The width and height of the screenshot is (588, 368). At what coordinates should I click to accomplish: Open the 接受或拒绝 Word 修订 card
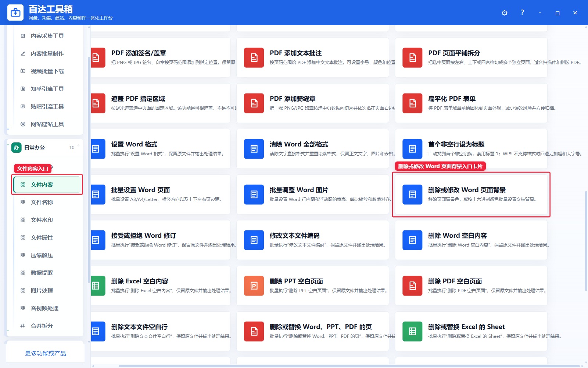161,240
